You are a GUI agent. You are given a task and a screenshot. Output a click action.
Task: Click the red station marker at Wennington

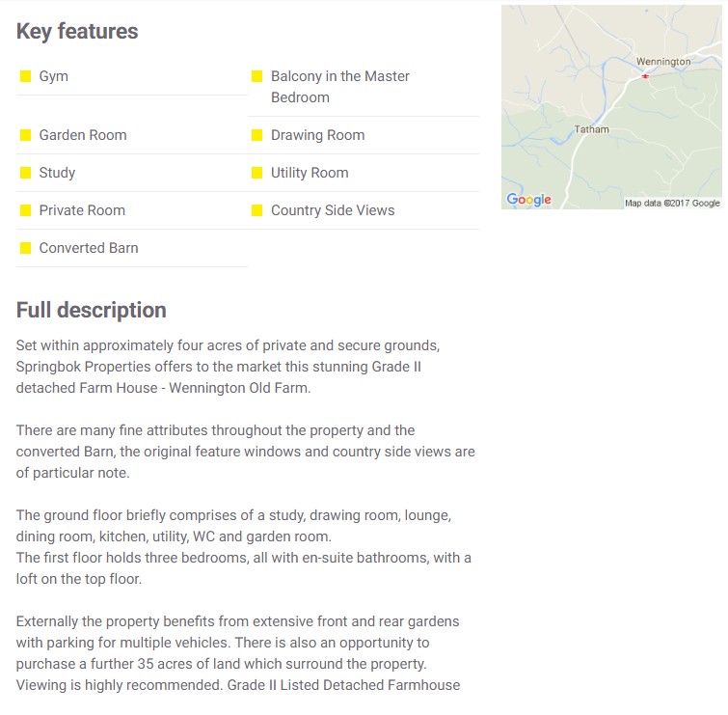[x=645, y=75]
